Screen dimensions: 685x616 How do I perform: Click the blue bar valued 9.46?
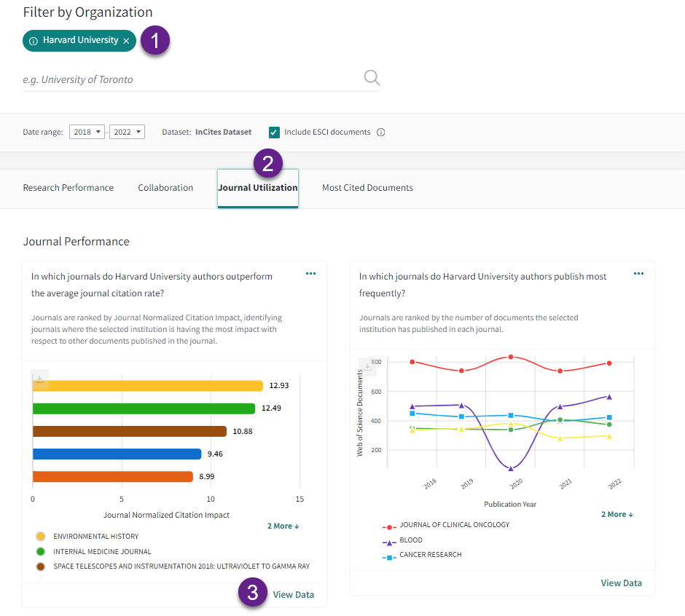[x=117, y=454]
